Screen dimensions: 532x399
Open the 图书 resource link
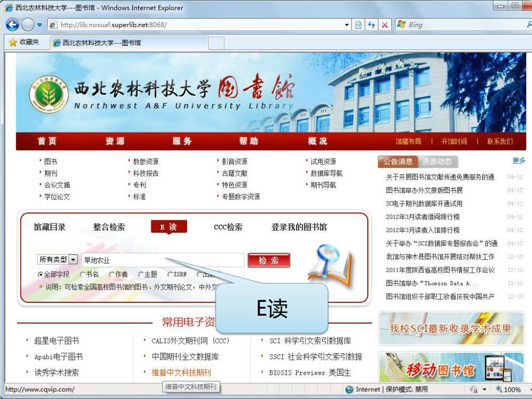pos(50,162)
